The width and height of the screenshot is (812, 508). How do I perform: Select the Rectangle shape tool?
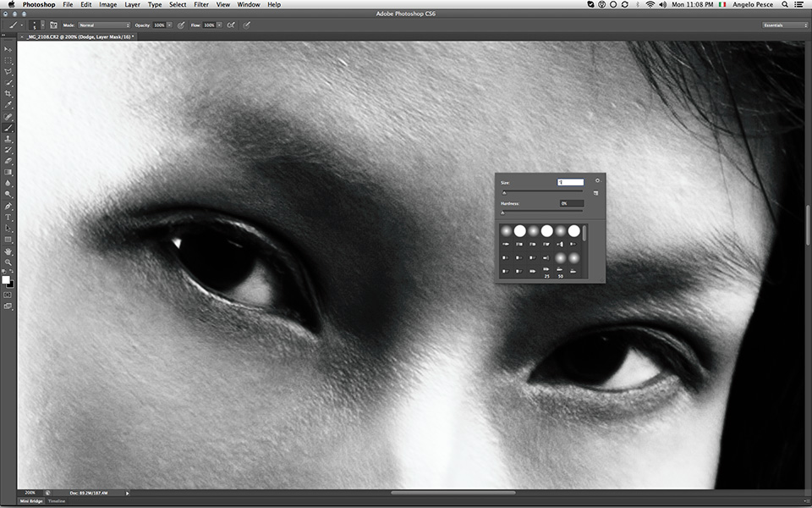[x=8, y=240]
